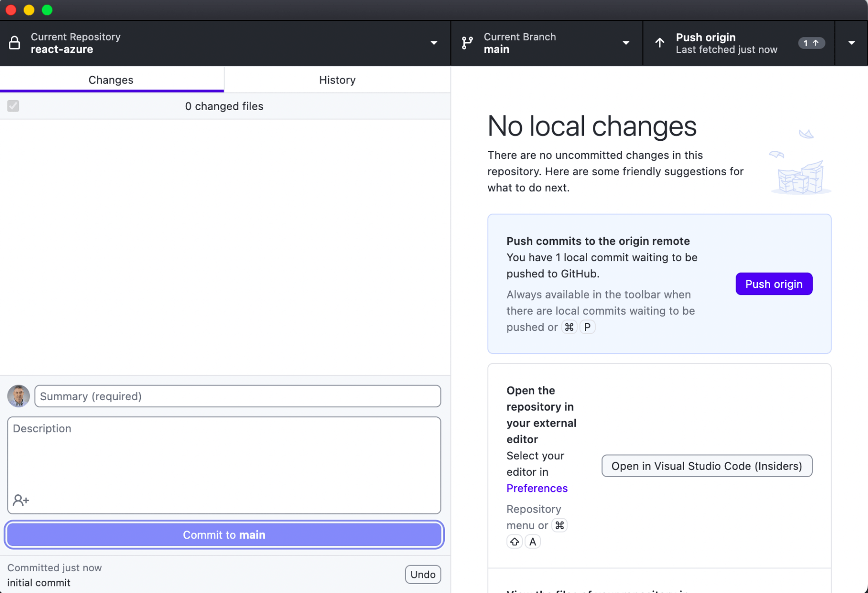
Task: Click the user avatar beside the summary field
Action: pyautogui.click(x=18, y=396)
